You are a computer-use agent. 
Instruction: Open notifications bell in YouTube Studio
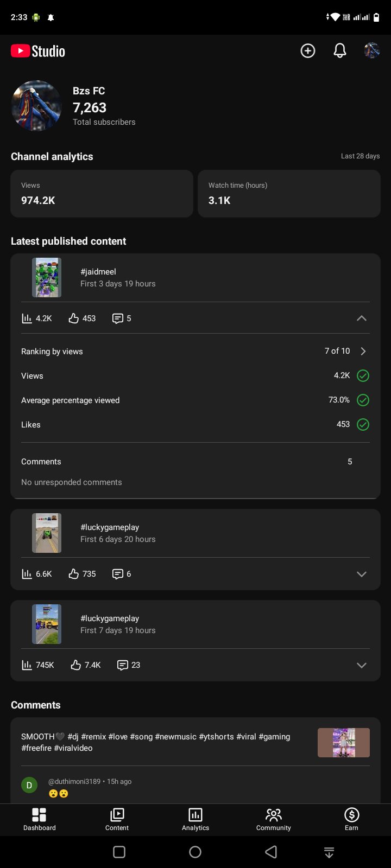tap(340, 51)
